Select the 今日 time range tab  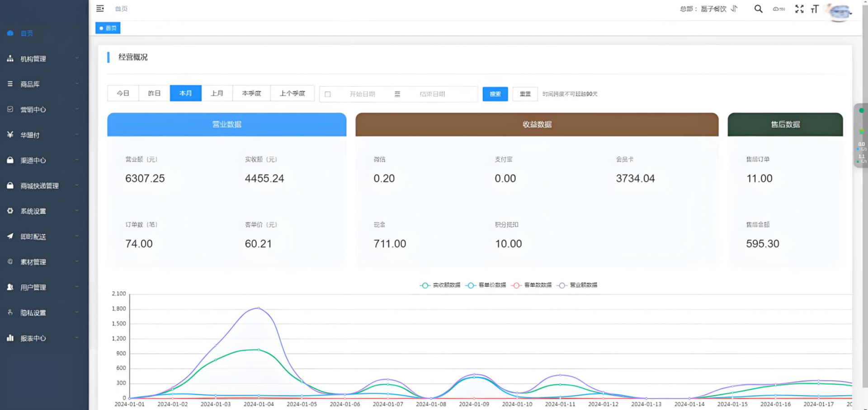pos(123,93)
